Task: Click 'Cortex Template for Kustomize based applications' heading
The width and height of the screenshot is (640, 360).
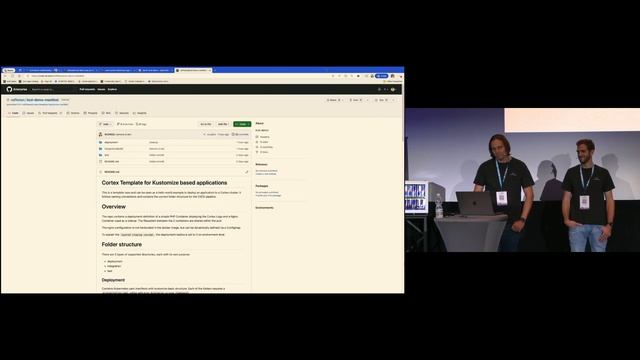Action: tap(164, 183)
